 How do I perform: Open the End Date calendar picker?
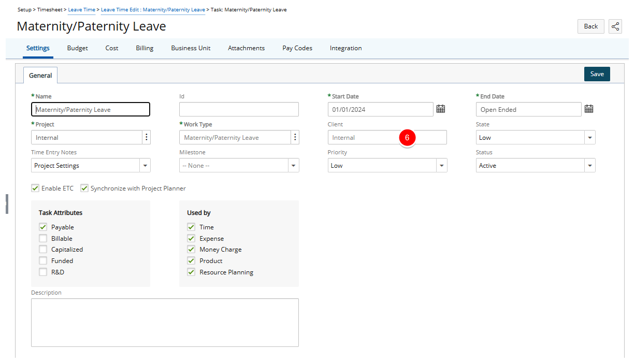pyautogui.click(x=589, y=109)
